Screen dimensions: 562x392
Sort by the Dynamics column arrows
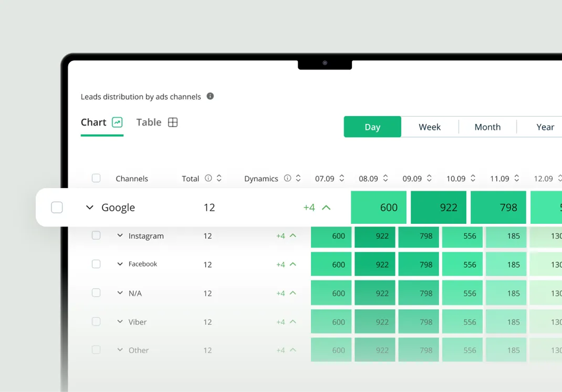[298, 178]
